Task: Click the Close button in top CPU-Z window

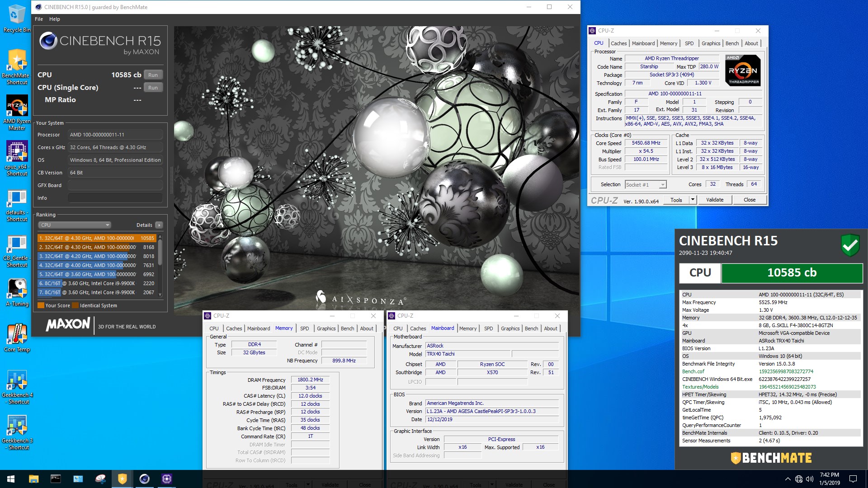Action: (750, 200)
